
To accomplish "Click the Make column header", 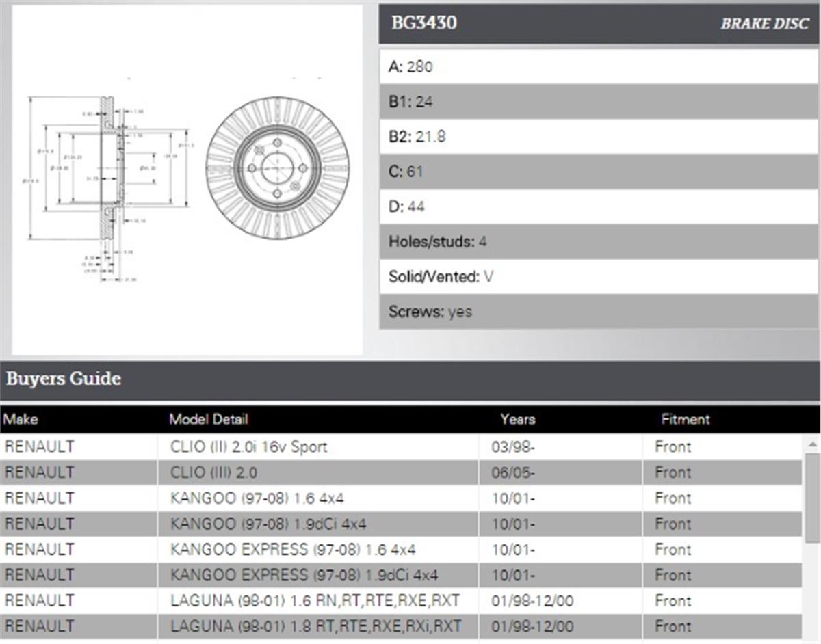I will pos(21,419).
